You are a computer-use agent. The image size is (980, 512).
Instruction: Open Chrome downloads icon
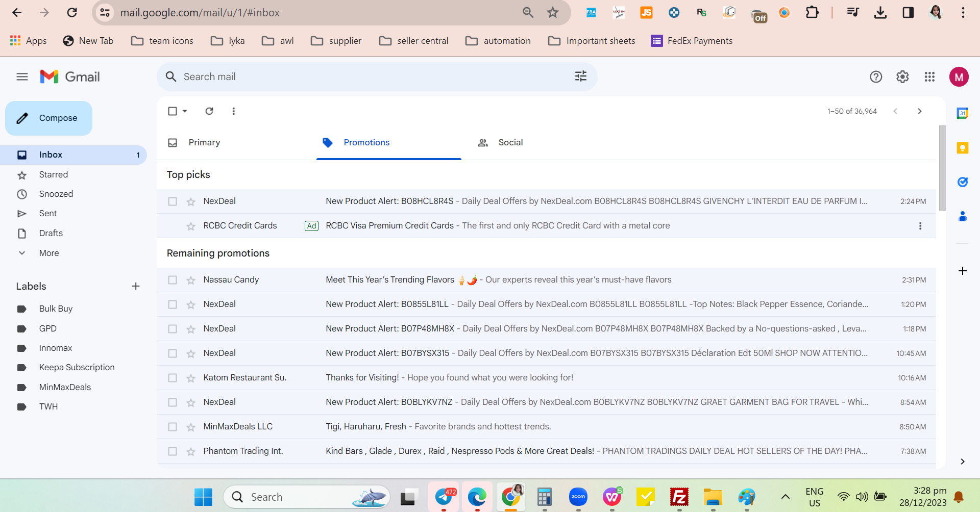[880, 13]
